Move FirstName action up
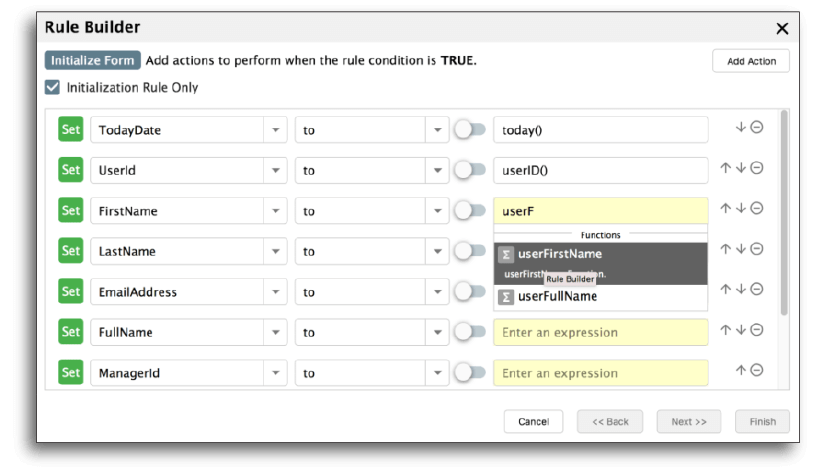 725,208
